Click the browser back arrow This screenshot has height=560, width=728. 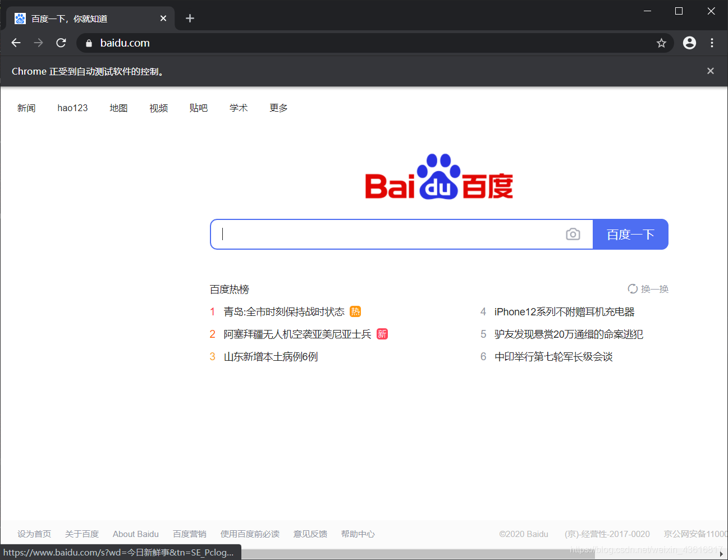point(16,43)
